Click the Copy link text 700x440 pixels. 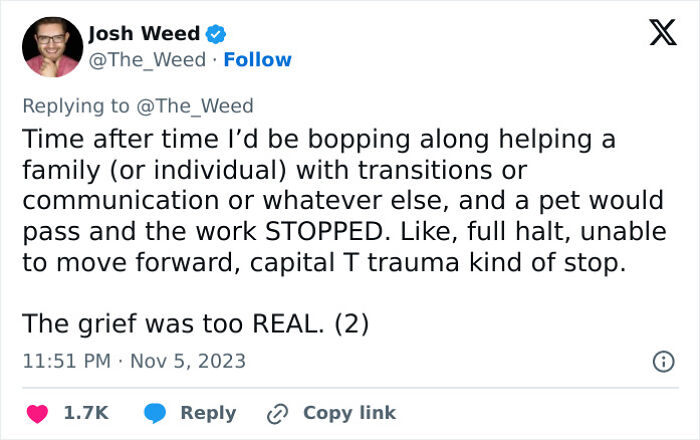click(x=349, y=413)
